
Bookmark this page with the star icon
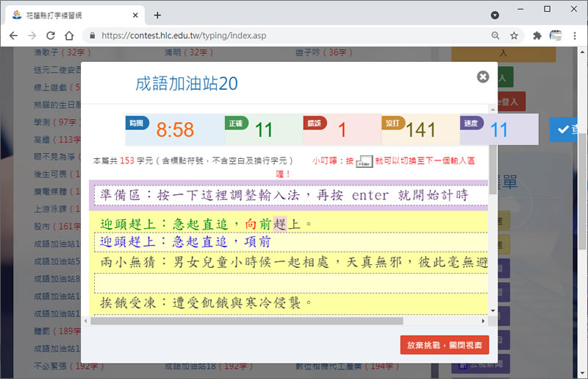[x=514, y=35]
